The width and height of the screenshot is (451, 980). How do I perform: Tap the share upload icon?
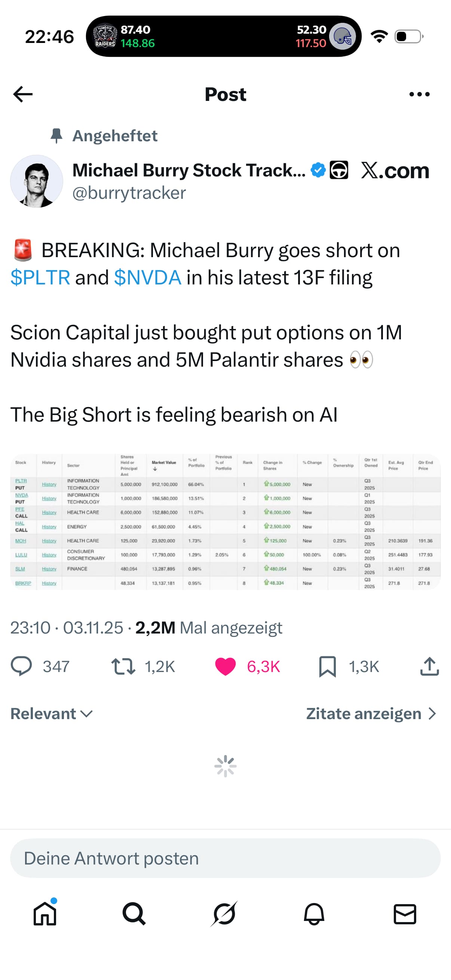point(429,666)
